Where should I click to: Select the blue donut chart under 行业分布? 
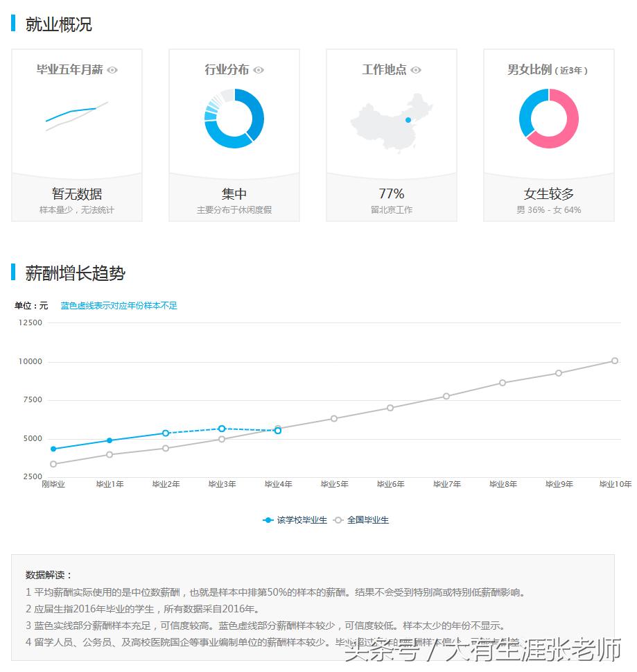click(234, 118)
